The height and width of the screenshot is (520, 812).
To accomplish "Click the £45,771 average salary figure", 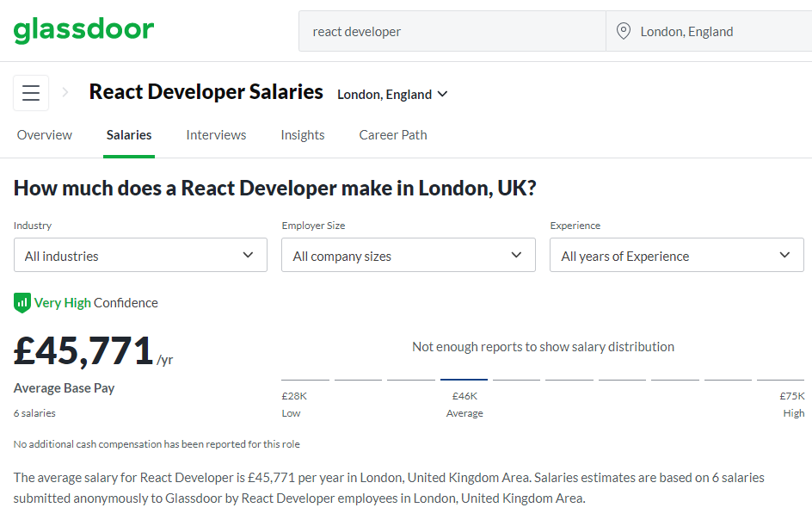I will click(x=83, y=351).
